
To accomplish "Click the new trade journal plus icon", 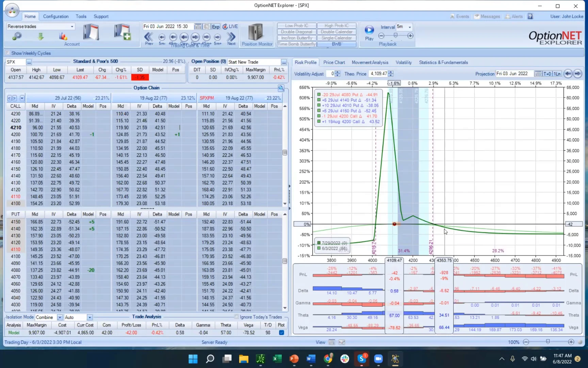I will (122, 32).
